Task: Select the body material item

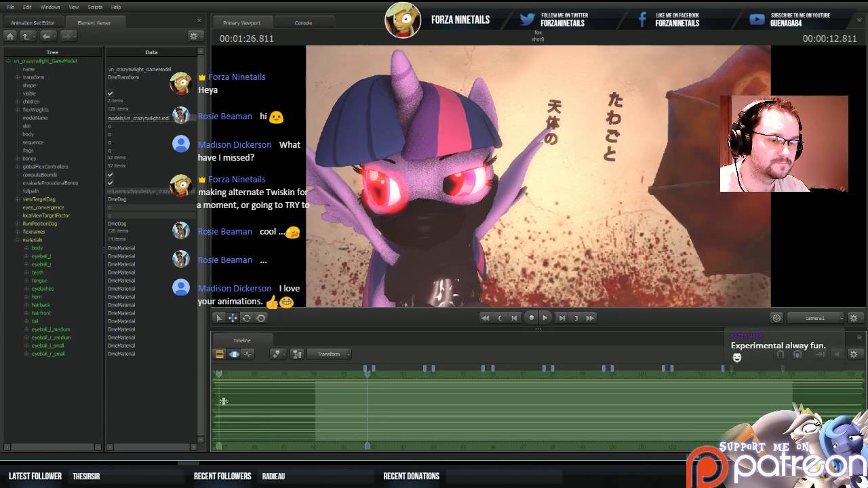Action: [x=37, y=248]
